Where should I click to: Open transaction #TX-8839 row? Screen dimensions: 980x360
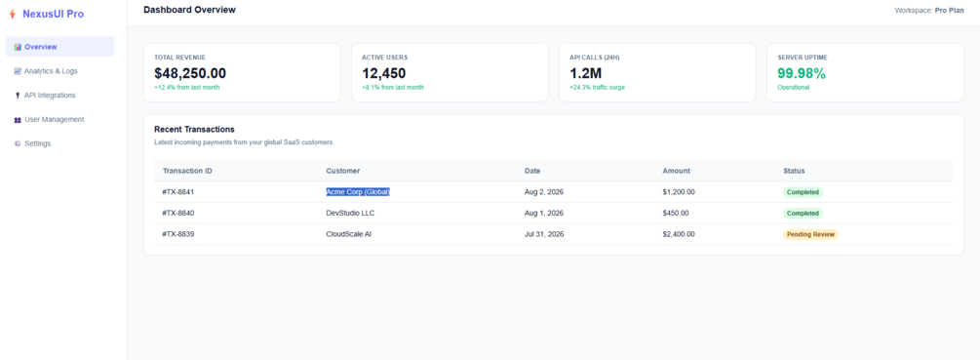[x=554, y=234]
